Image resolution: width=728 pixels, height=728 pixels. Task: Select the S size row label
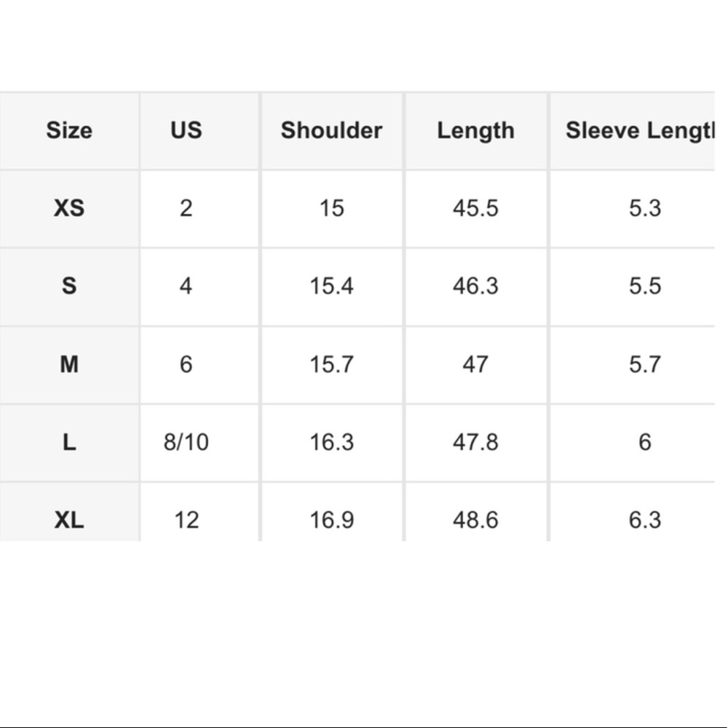[69, 286]
